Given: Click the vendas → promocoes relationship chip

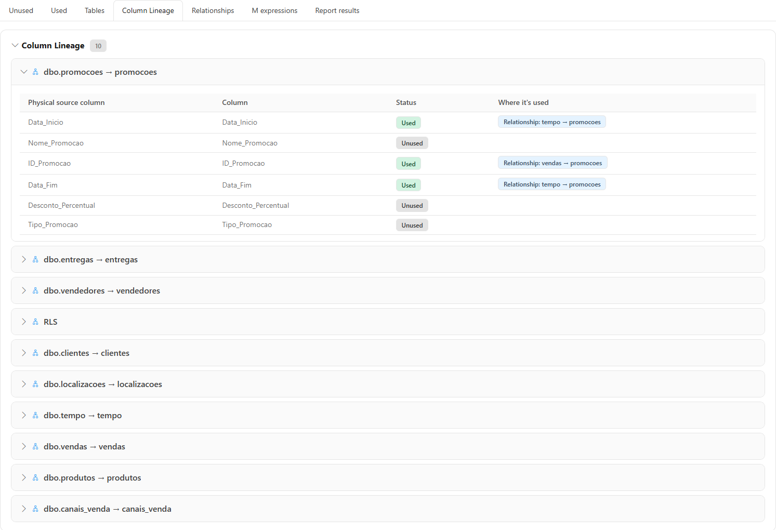Looking at the screenshot, I should tap(553, 163).
